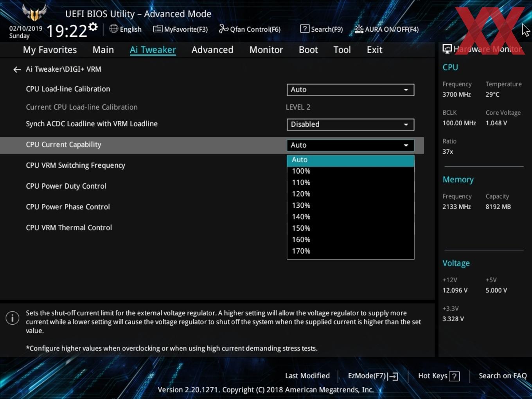
Task: Open Search on FAQ
Action: 503,376
